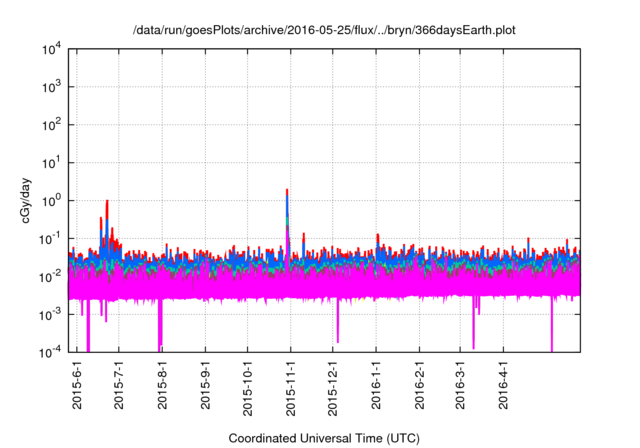Select the 2016-4-1 x-axis date label
The image size is (640, 448).
[503, 386]
